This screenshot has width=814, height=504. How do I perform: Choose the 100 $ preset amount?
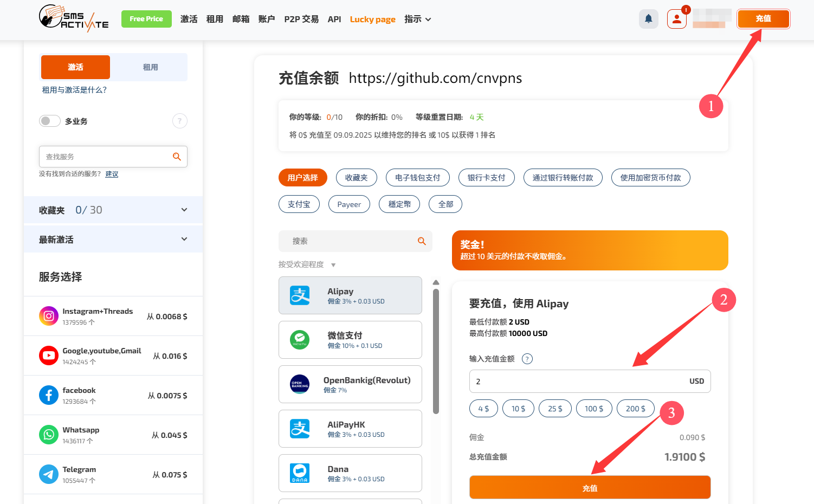click(594, 409)
